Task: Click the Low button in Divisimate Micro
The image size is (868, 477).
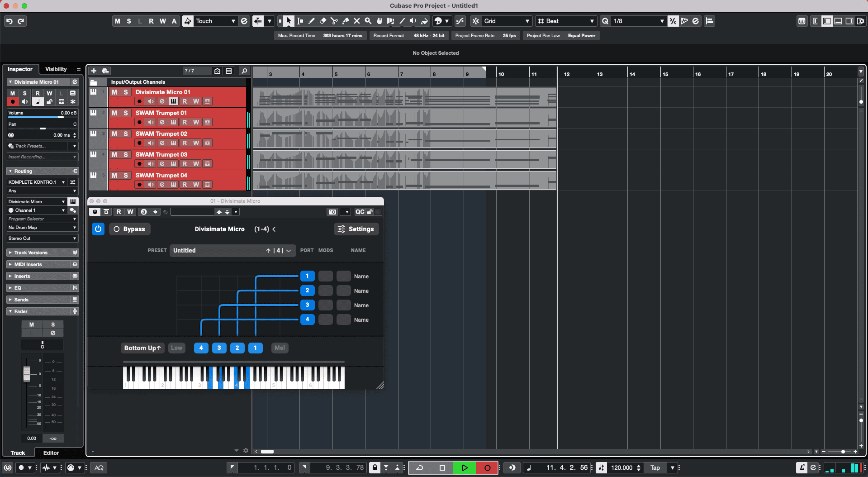Action: click(x=176, y=348)
